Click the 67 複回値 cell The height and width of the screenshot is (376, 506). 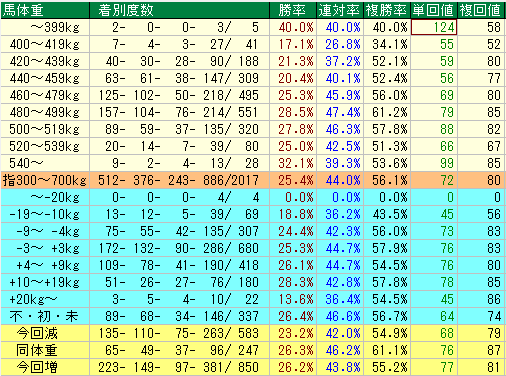481,146
